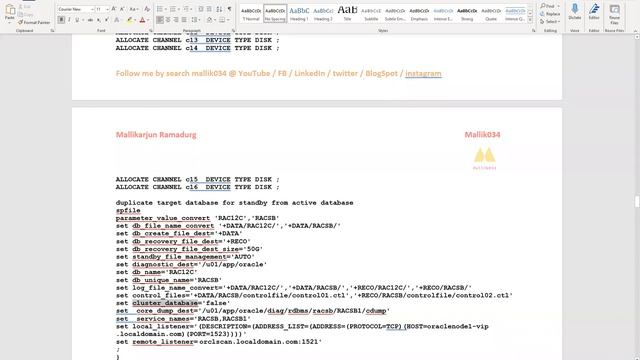Collapse the ribbon
Viewport: 640px width, 360px height.
tap(635, 31)
